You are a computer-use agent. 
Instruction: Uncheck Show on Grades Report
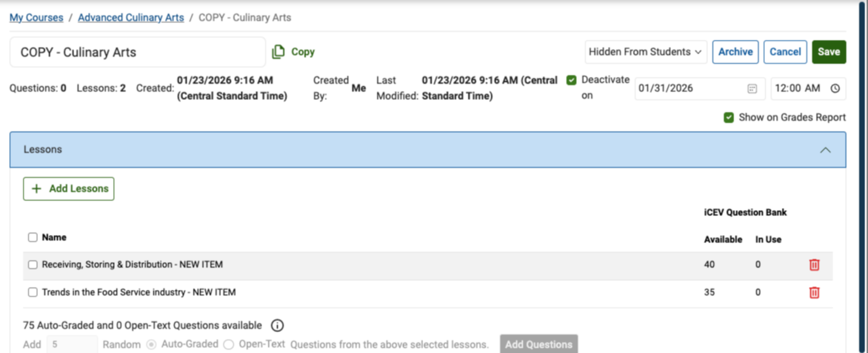tap(728, 118)
